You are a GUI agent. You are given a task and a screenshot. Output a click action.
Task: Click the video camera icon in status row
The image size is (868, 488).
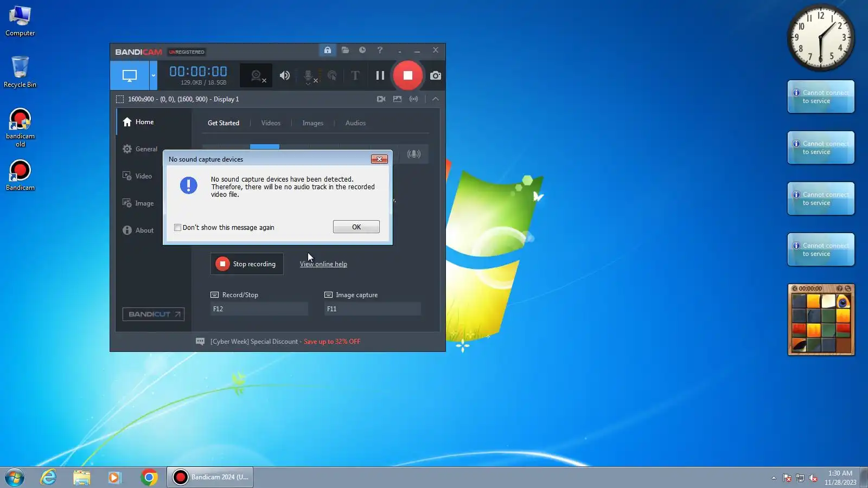pos(381,99)
